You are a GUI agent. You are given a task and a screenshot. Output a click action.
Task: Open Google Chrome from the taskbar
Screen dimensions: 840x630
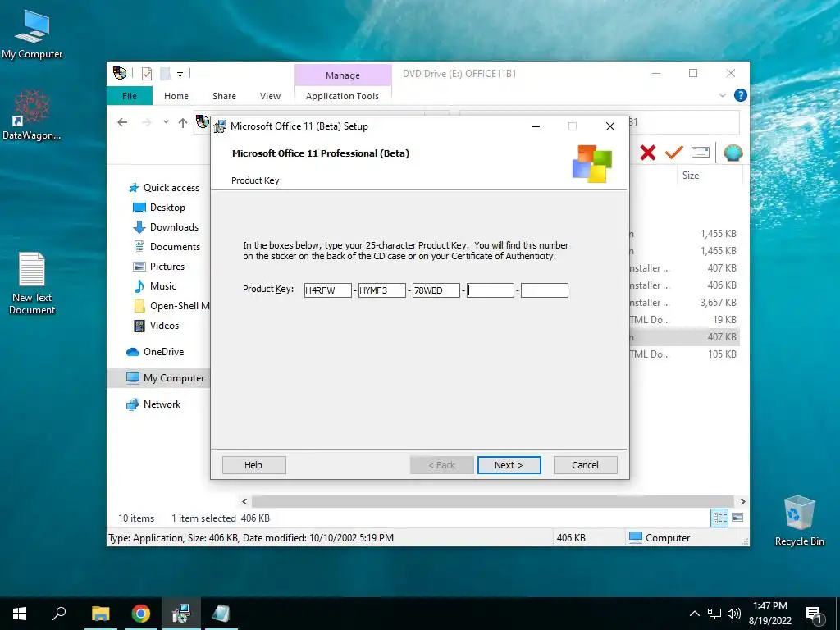coord(141,614)
